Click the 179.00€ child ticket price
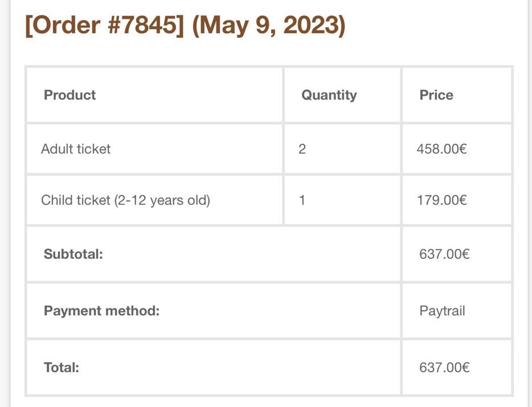The width and height of the screenshot is (532, 407). coord(442,200)
